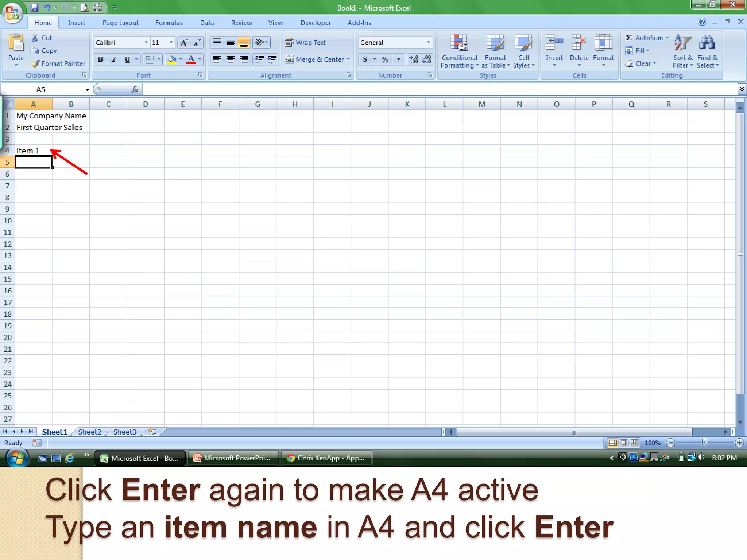Toggle Wrap Text

click(305, 43)
